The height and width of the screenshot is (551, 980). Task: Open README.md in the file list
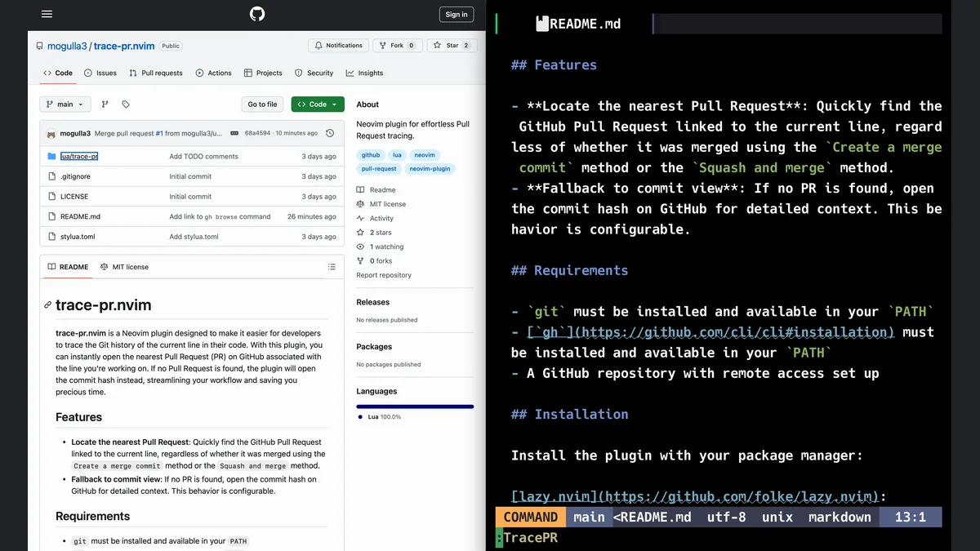pyautogui.click(x=80, y=216)
